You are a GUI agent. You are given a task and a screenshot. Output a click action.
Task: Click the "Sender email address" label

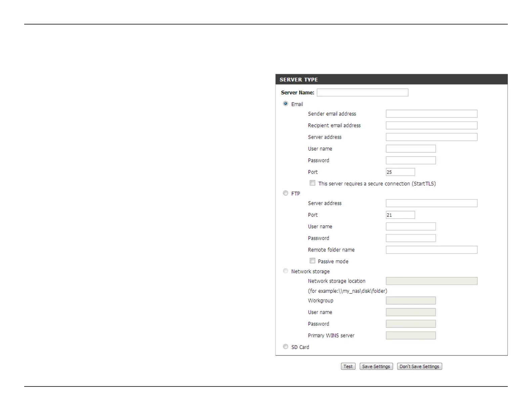[x=332, y=114]
